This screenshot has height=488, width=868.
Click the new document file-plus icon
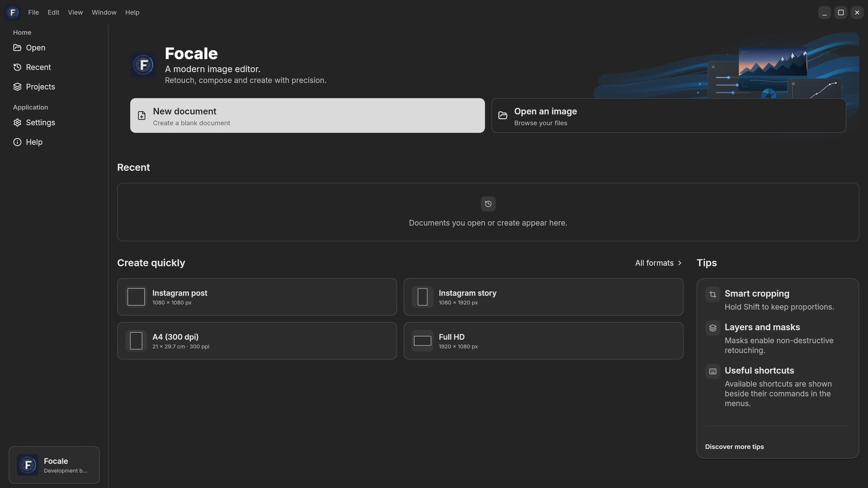142,115
